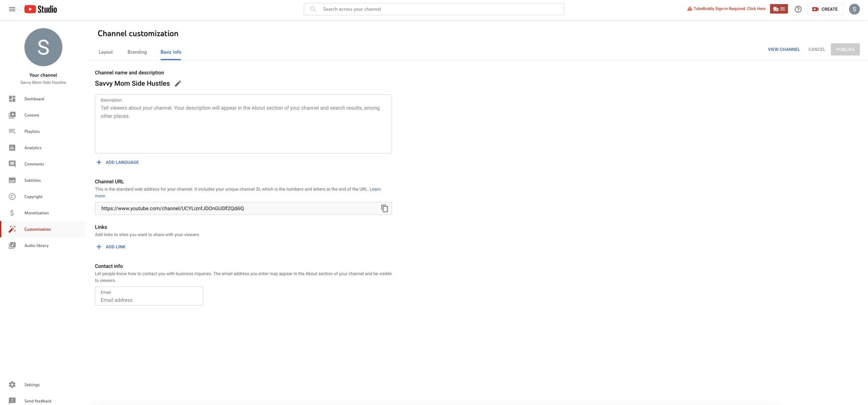Open the help question mark icon
This screenshot has width=868, height=405.
point(798,9)
